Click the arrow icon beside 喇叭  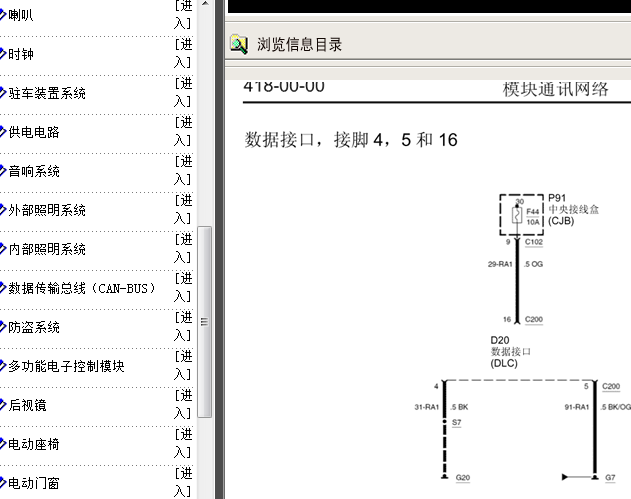point(3,15)
